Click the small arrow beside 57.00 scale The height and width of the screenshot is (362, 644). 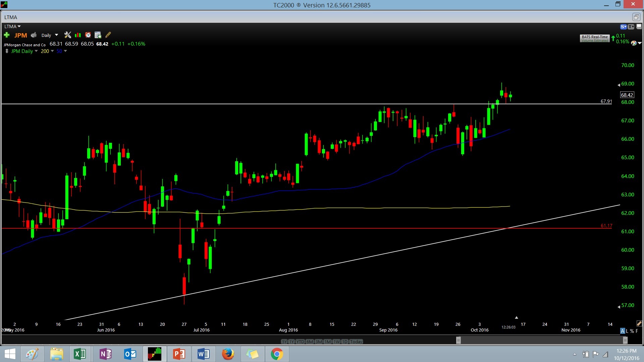[619, 307]
